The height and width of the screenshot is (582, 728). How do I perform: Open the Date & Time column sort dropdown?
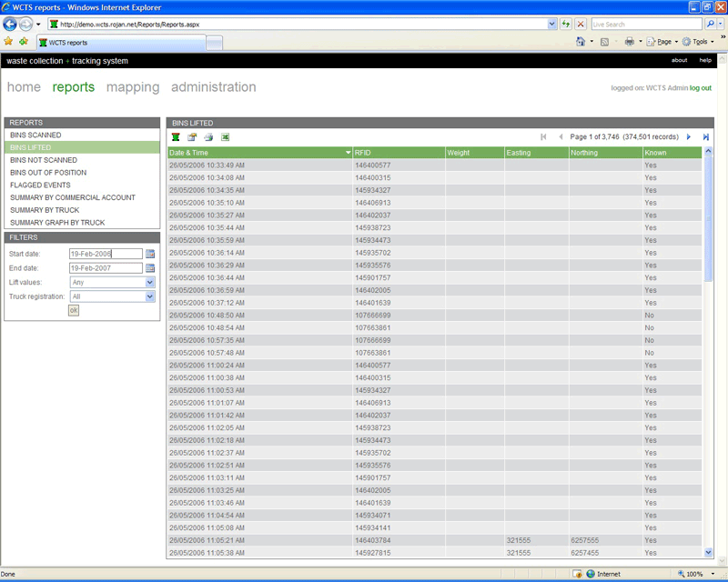347,153
